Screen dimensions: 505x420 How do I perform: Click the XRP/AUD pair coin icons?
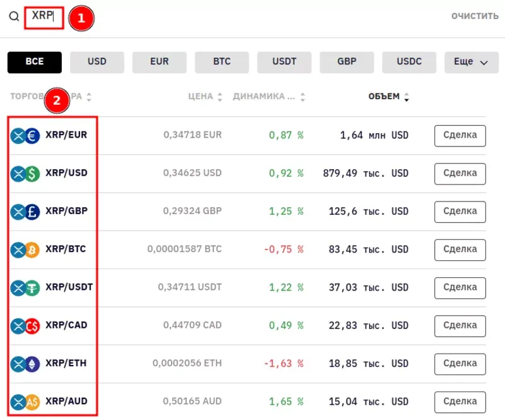(25, 402)
